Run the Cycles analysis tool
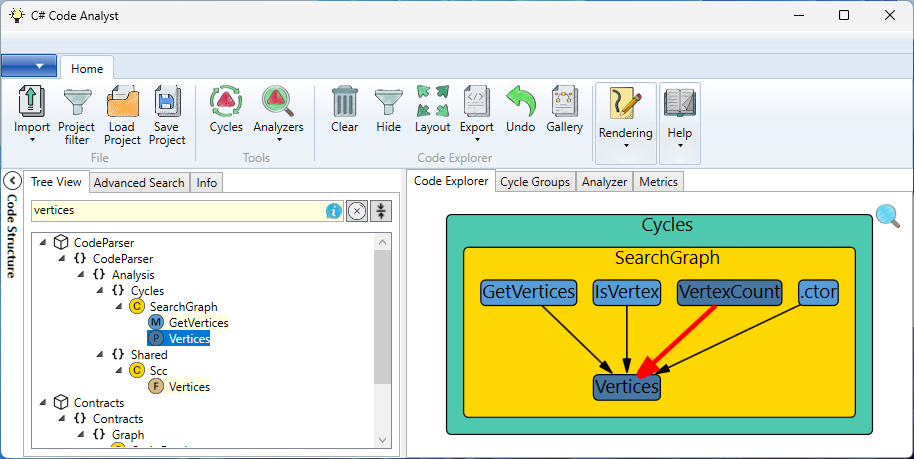914x459 pixels. 226,102
